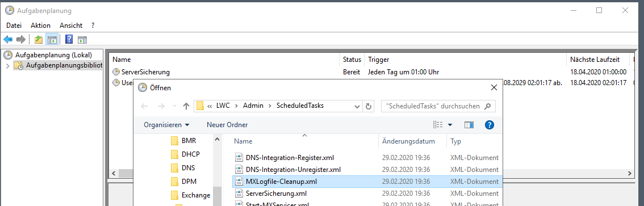Sort the task list by Name column
Screen dimensions: 644x206
[x=122, y=60]
